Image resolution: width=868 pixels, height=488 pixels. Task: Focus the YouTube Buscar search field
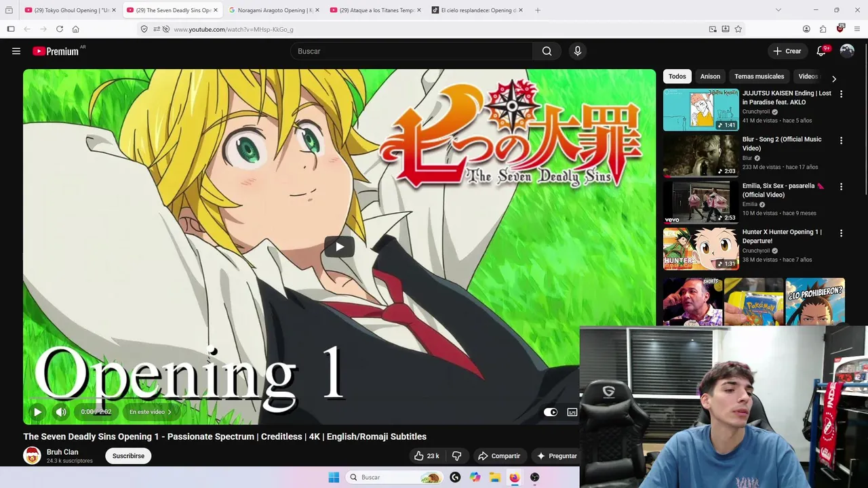412,51
